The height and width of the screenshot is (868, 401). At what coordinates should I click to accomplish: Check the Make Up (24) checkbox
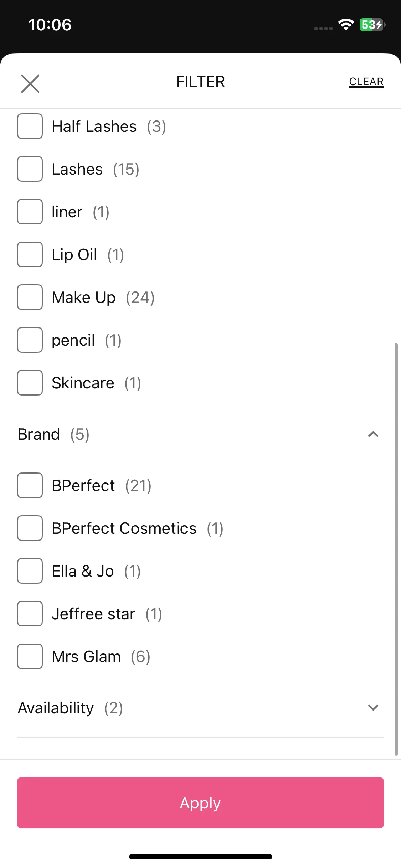tap(30, 297)
